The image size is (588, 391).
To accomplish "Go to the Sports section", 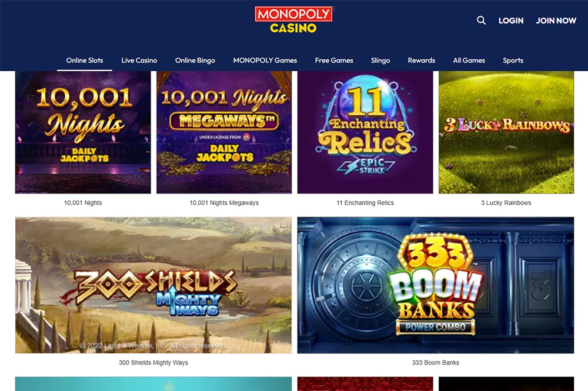I will tap(513, 61).
